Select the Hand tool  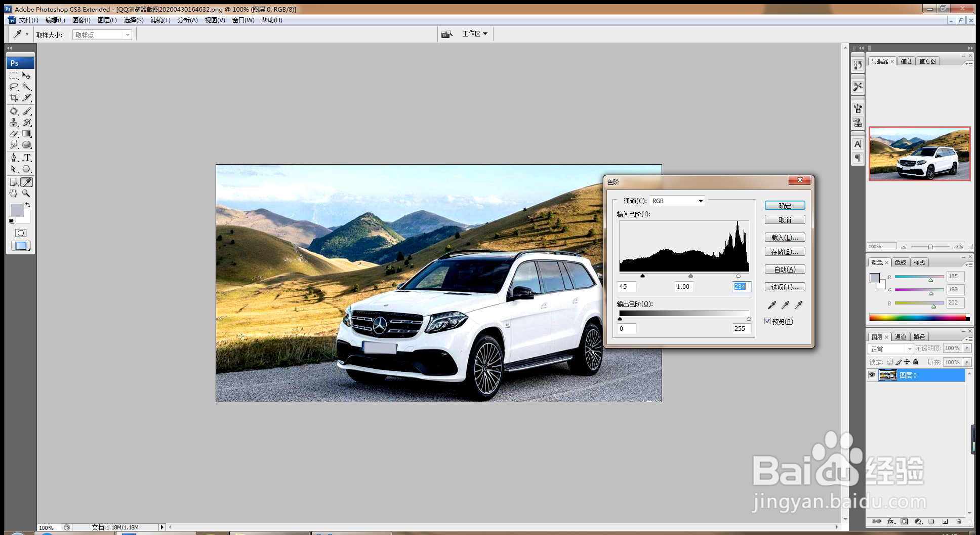14,193
